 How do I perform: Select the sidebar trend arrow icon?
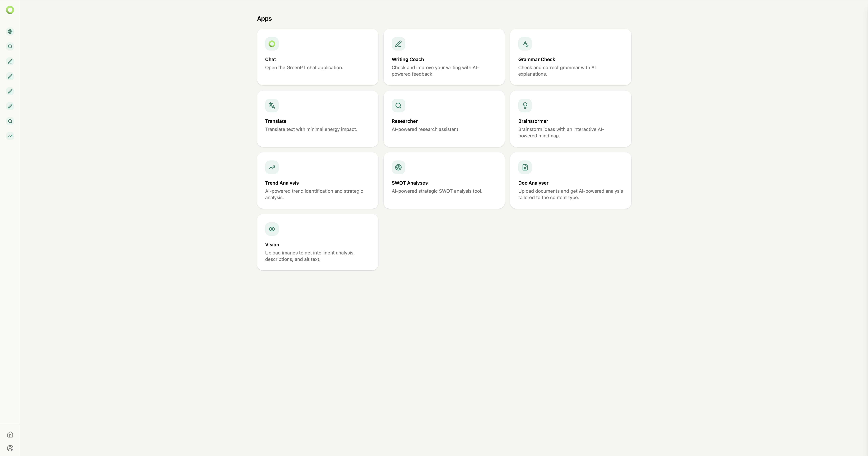(x=10, y=136)
